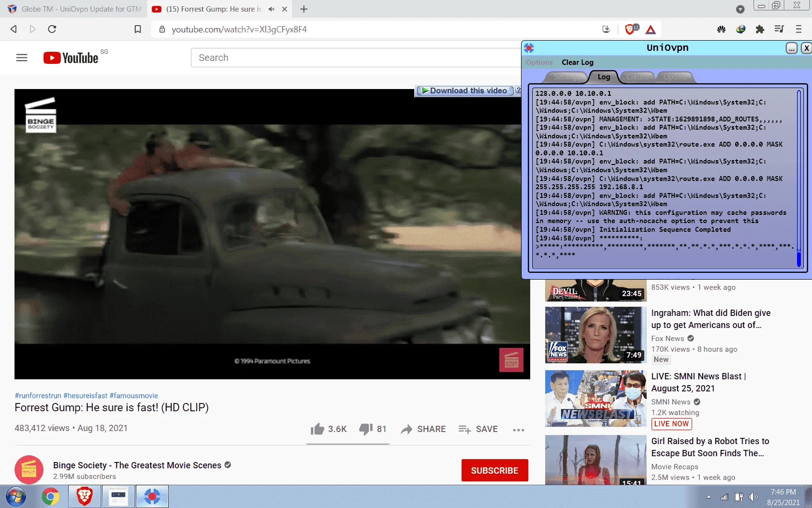812x508 pixels.
Task: Go to YouTube home via logo
Action: point(71,58)
